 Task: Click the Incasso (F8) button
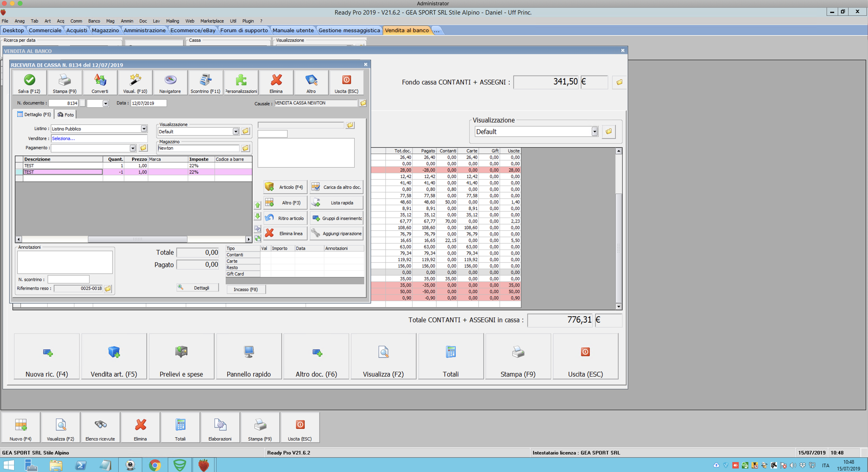[x=246, y=289]
